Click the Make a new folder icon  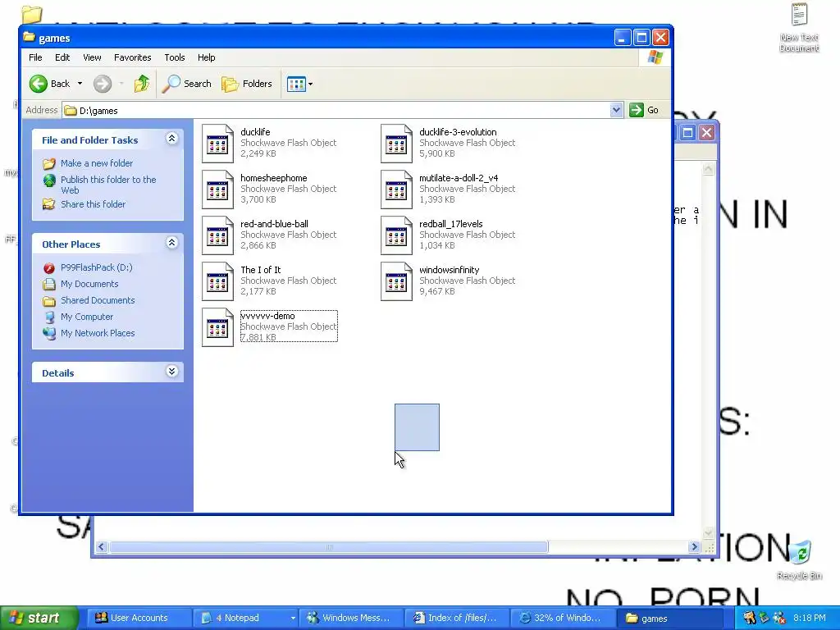tap(48, 163)
